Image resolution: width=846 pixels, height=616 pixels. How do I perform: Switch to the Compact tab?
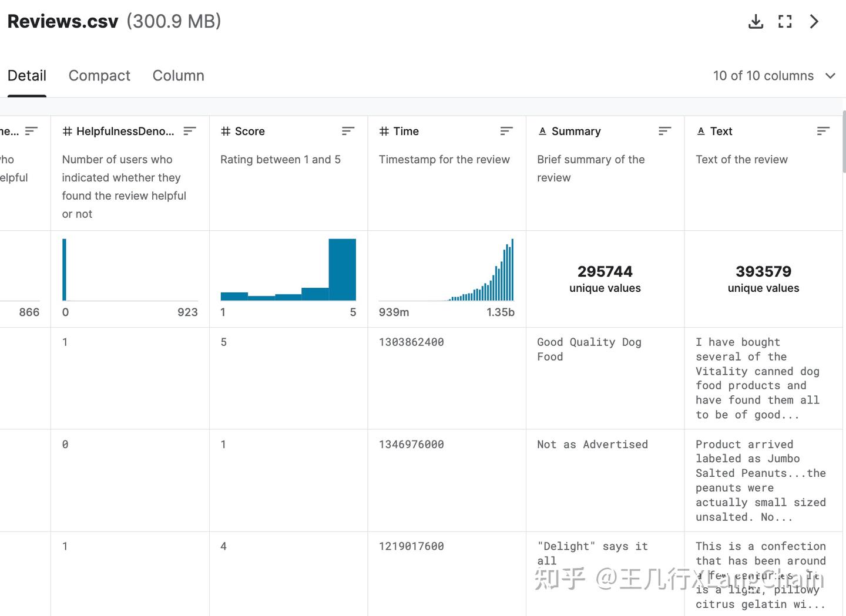tap(99, 76)
